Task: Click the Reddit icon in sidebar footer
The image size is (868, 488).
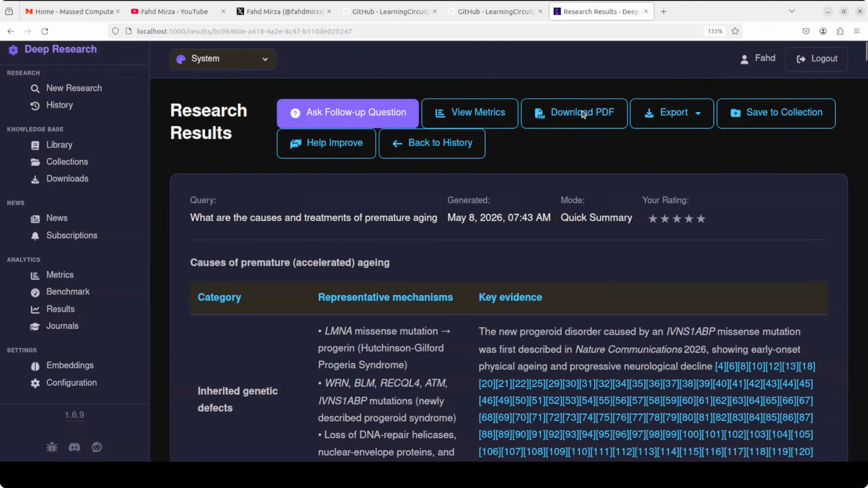Action: (97, 447)
